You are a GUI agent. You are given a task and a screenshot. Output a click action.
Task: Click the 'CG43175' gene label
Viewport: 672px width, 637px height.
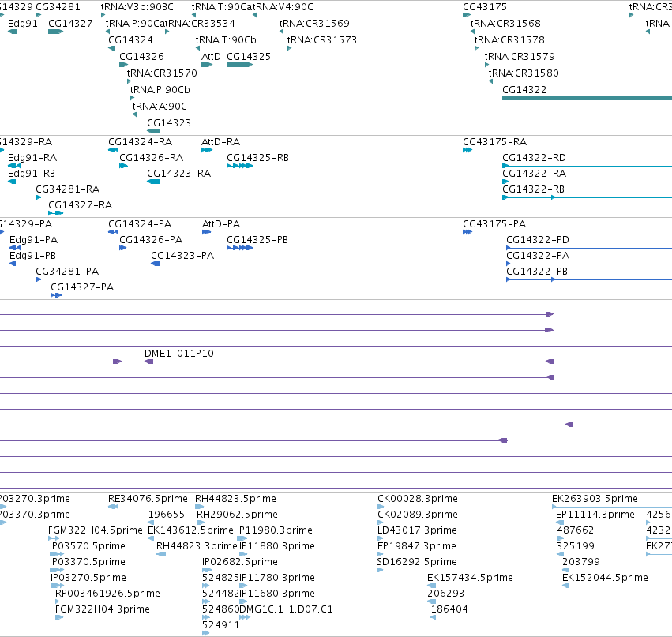(485, 7)
